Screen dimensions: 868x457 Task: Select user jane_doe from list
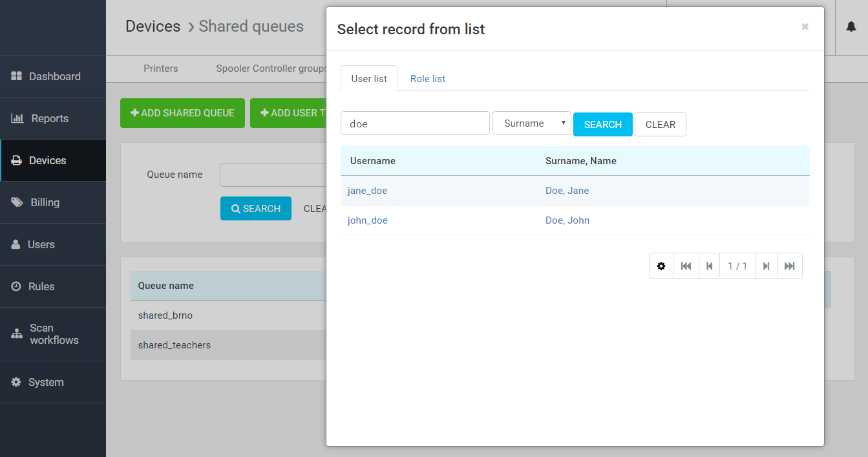pos(367,191)
